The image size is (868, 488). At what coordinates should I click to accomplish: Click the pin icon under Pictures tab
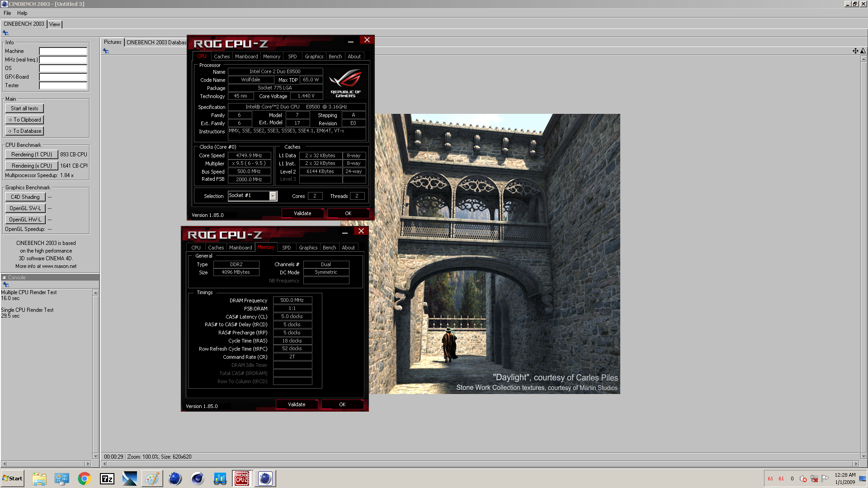click(x=106, y=51)
